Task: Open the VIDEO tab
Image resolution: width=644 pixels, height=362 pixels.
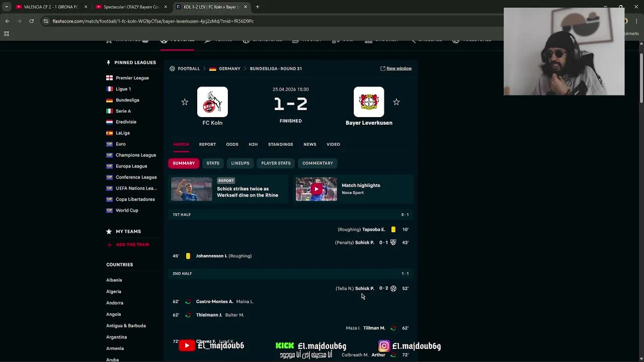Action: [333, 144]
